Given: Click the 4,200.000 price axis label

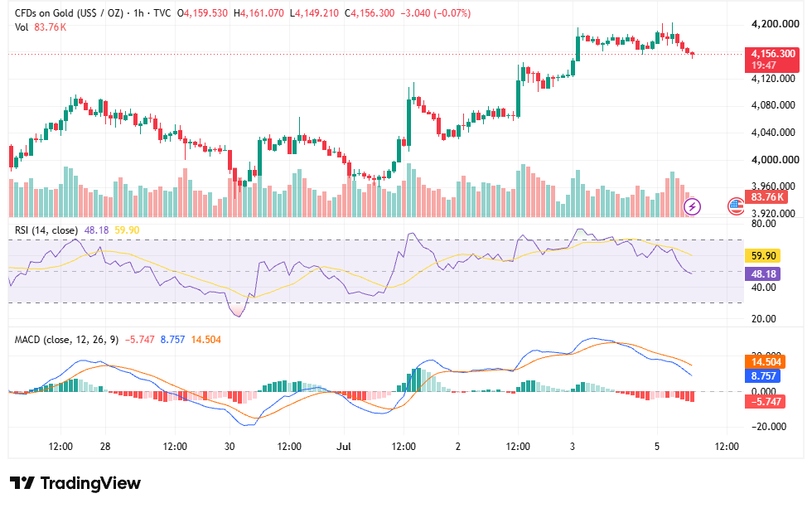Looking at the screenshot, I should 776,24.
